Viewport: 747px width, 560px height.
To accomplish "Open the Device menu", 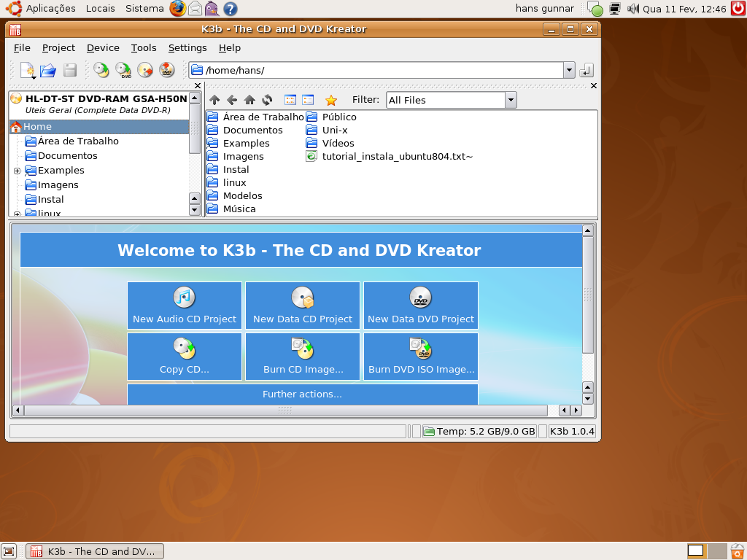I will 103,47.
